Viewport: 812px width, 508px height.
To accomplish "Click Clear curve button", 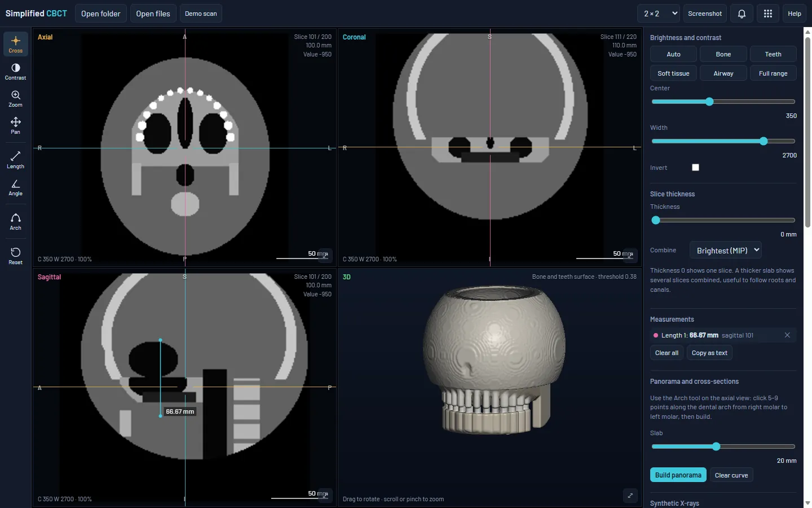I will coord(731,475).
